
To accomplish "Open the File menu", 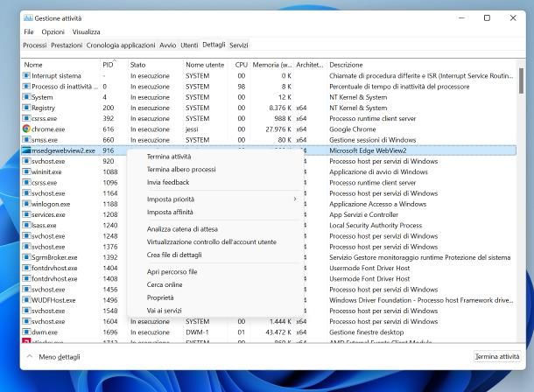I will 29,31.
